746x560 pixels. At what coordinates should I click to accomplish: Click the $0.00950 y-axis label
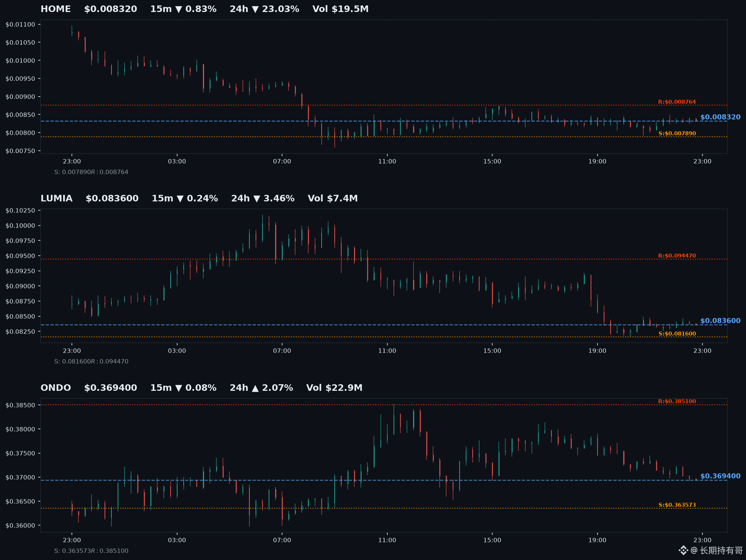coord(20,79)
